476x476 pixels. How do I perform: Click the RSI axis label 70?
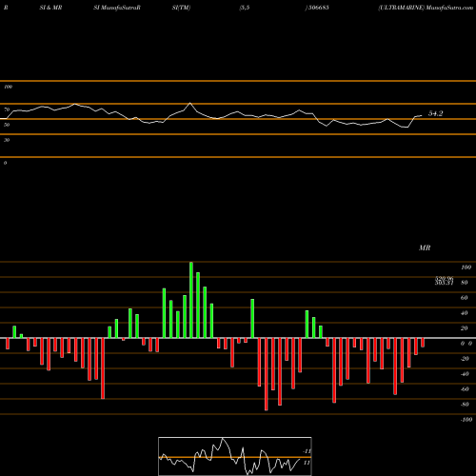click(7, 109)
